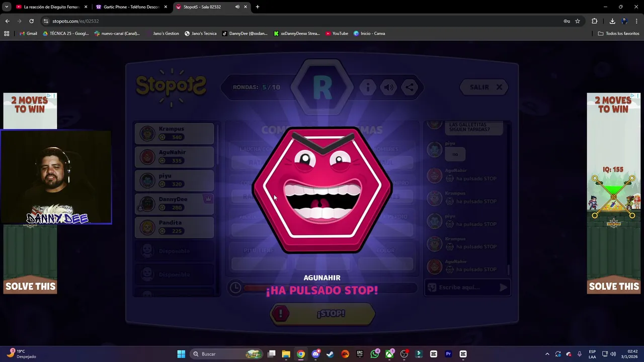Open WhatsApp from the taskbar
Image resolution: width=644 pixels, height=362 pixels.
coord(374,354)
